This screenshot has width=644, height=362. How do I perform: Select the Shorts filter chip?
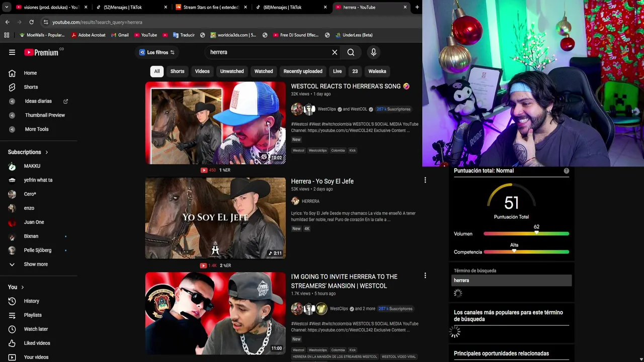click(177, 71)
